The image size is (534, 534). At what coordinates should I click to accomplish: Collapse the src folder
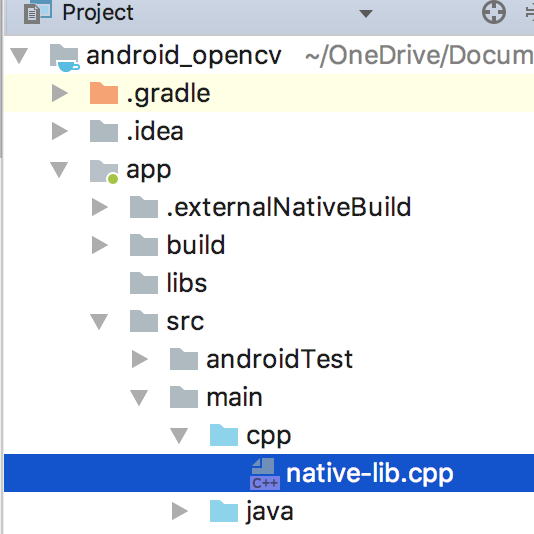pos(99,321)
